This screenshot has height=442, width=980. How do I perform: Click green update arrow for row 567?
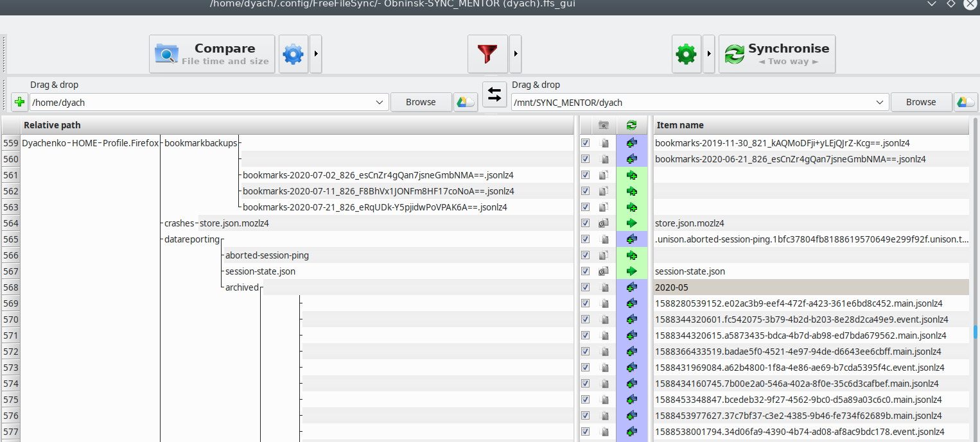[x=631, y=271]
